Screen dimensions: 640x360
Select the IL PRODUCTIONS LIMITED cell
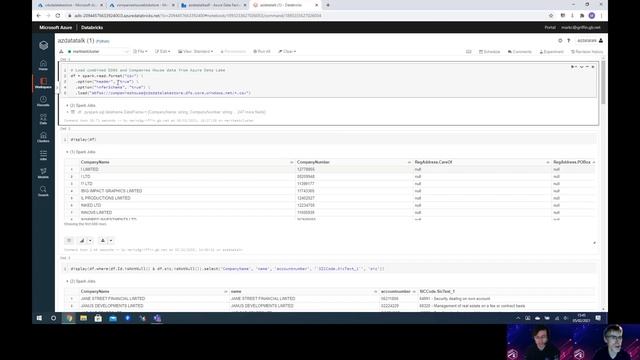click(105, 198)
